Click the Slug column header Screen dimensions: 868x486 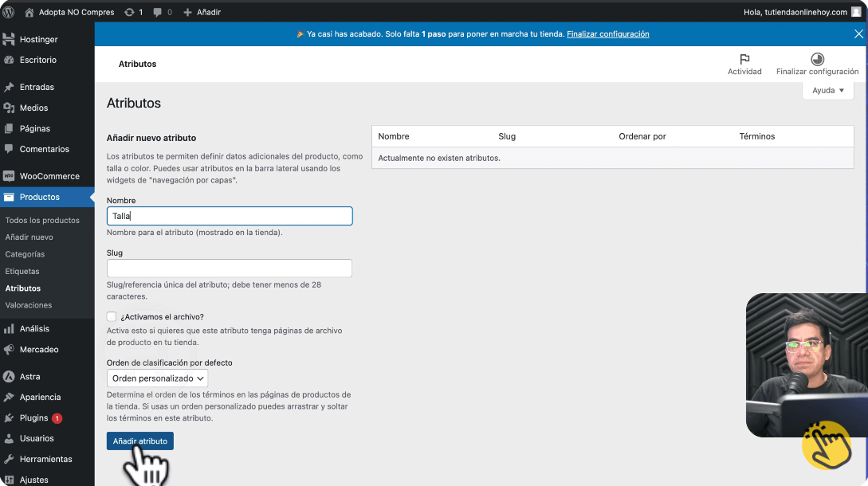[x=507, y=136]
